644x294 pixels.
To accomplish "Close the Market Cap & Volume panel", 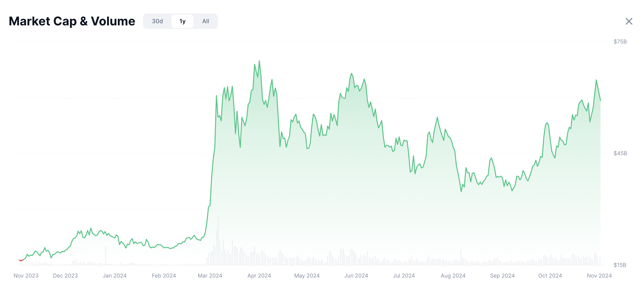I will (x=629, y=22).
